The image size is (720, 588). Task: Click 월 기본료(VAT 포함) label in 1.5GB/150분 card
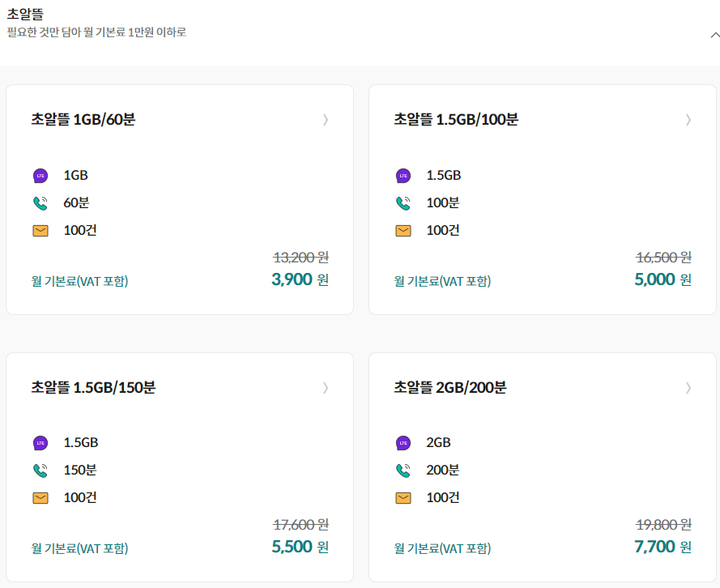(x=79, y=548)
